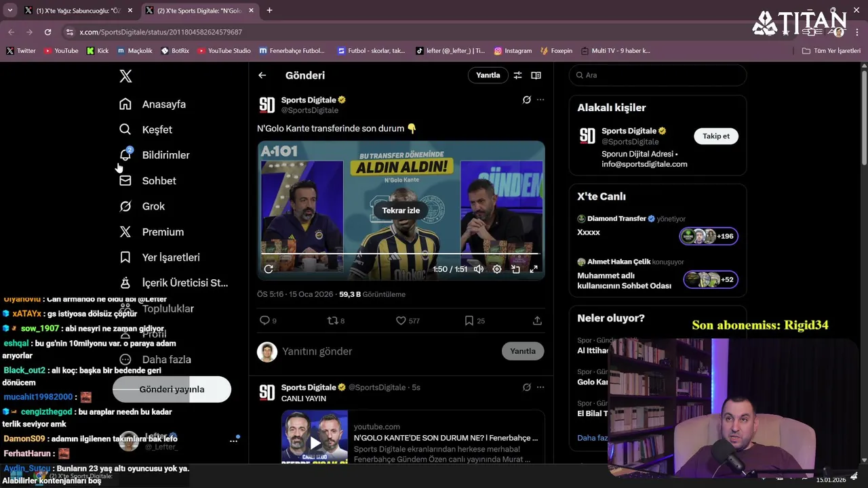This screenshot has width=868, height=488.
Task: Open Premium in the sidebar
Action: pos(151,232)
